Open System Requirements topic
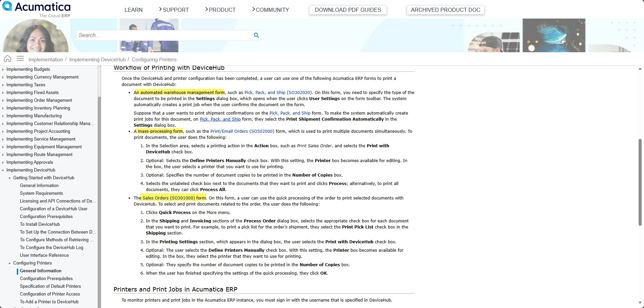This screenshot has height=308, width=644. (41, 193)
